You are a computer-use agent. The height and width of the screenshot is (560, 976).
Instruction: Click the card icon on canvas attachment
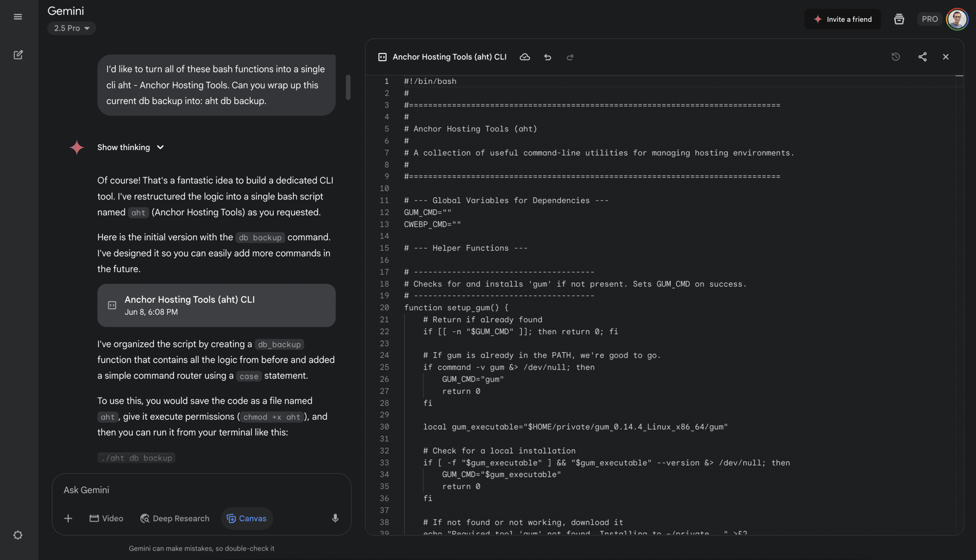(x=112, y=305)
